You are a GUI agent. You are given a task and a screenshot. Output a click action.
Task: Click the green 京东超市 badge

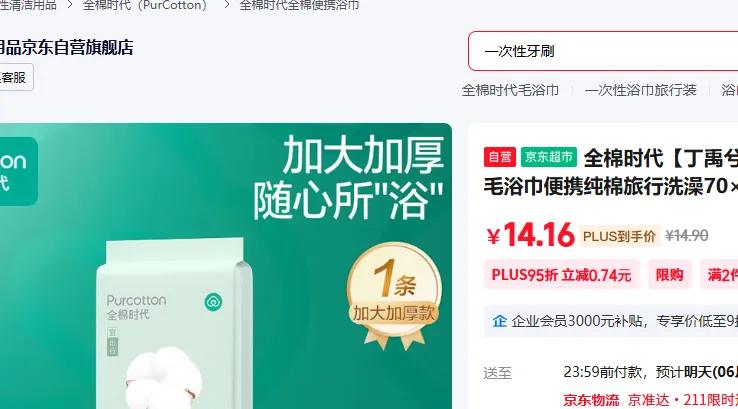click(549, 157)
